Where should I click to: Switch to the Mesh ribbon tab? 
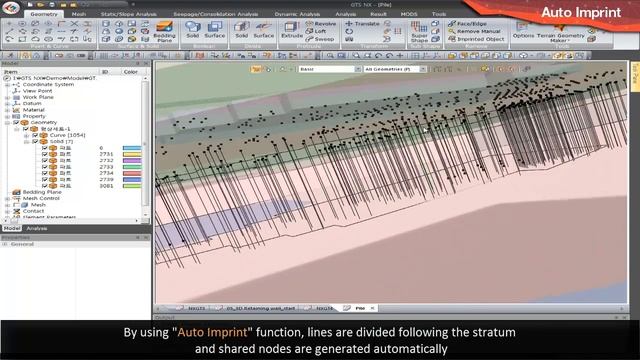pos(79,14)
